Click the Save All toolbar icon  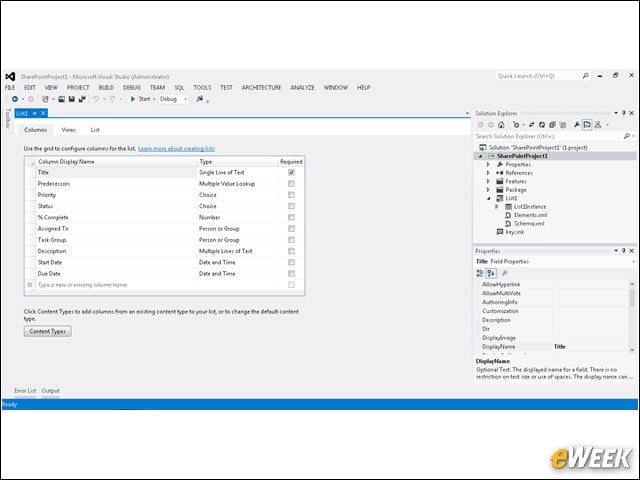(x=82, y=99)
